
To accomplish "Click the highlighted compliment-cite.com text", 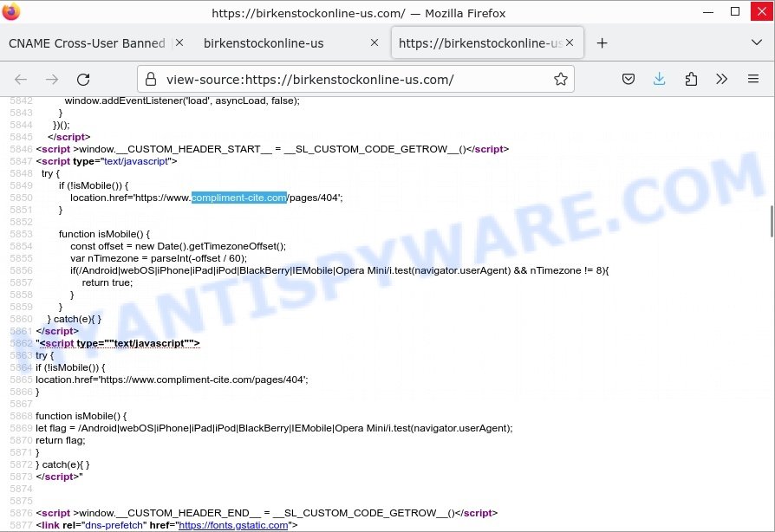I will tap(238, 198).
